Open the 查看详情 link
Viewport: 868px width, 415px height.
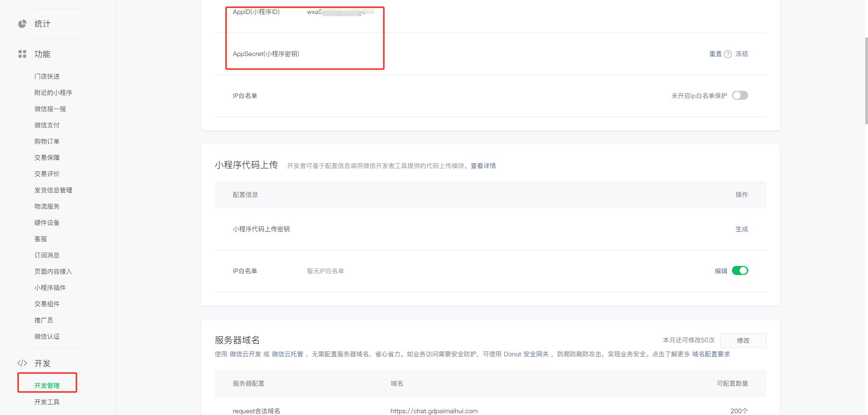pos(483,166)
